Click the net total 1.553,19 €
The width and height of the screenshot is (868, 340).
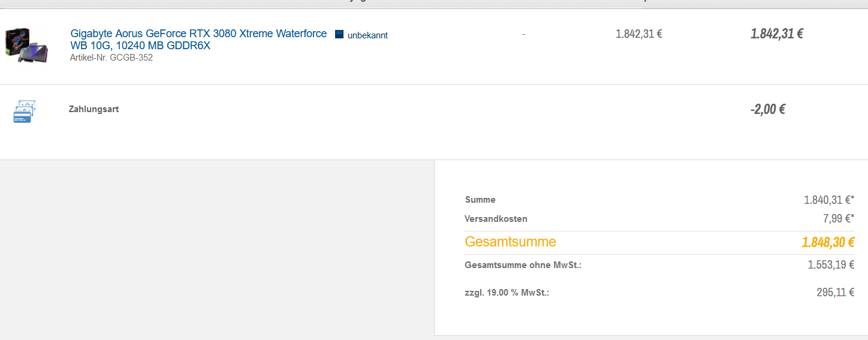831,264
